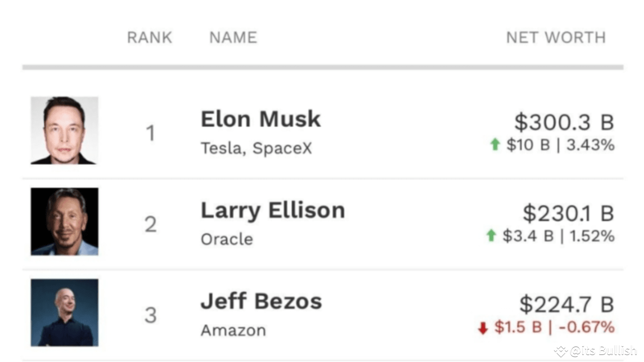Image resolution: width=644 pixels, height=362 pixels.
Task: Click the @its Bullish watermark text
Action: coord(603,351)
